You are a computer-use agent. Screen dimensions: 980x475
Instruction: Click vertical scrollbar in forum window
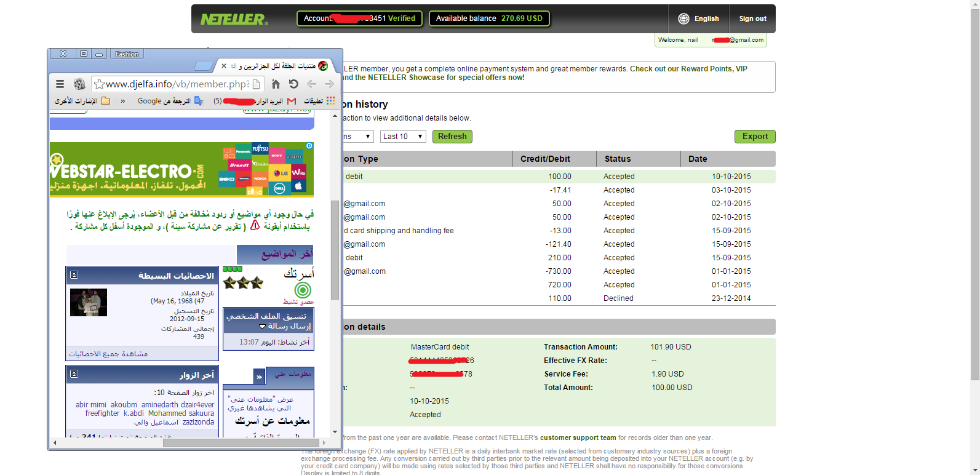pos(335,249)
